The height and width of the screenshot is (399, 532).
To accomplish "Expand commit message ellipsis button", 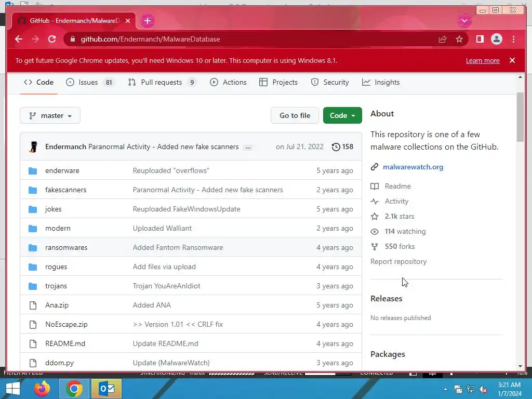I will coord(248,147).
